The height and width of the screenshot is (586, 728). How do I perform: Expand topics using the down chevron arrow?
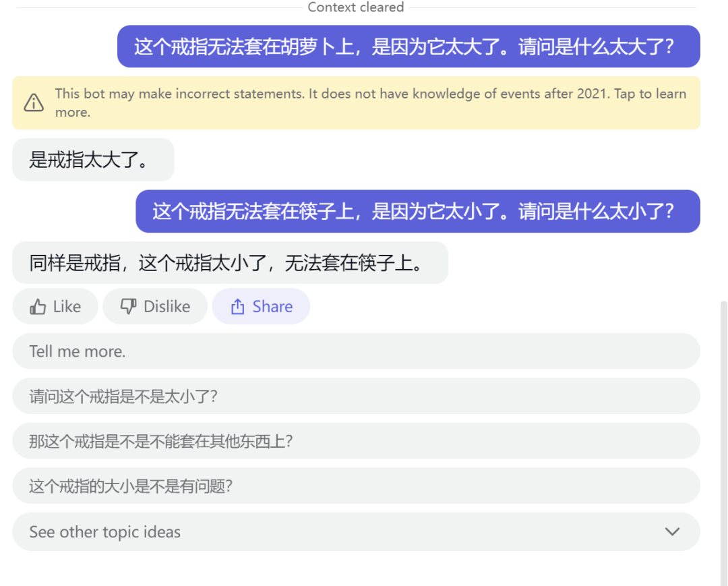pos(672,531)
